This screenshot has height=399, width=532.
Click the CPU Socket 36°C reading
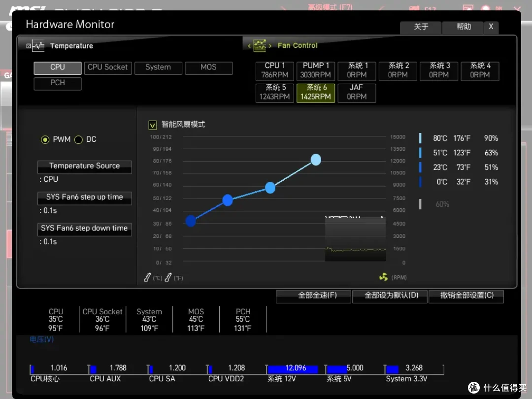coord(102,320)
